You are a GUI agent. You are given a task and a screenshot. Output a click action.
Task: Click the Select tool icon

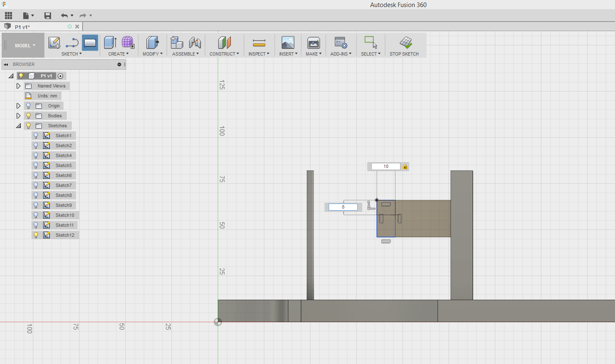[371, 42]
